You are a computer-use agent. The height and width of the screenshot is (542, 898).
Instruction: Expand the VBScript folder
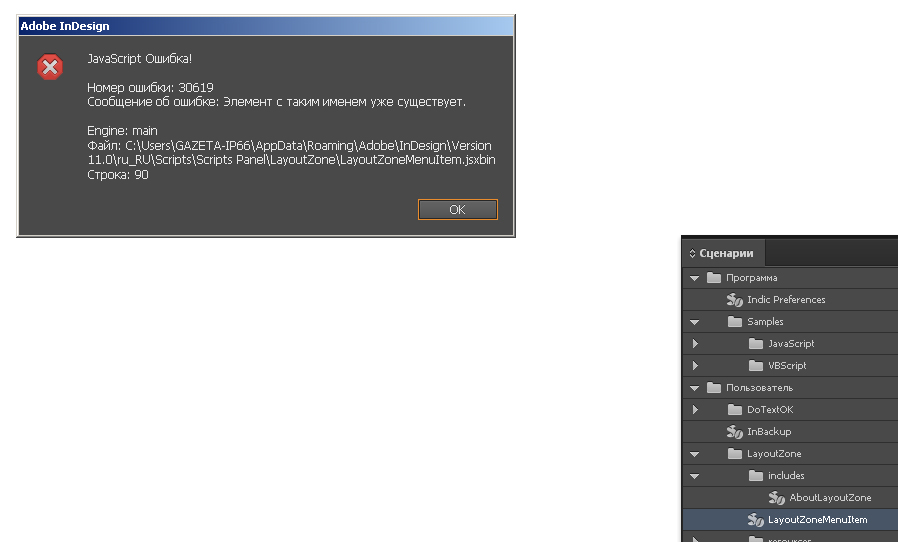click(695, 366)
